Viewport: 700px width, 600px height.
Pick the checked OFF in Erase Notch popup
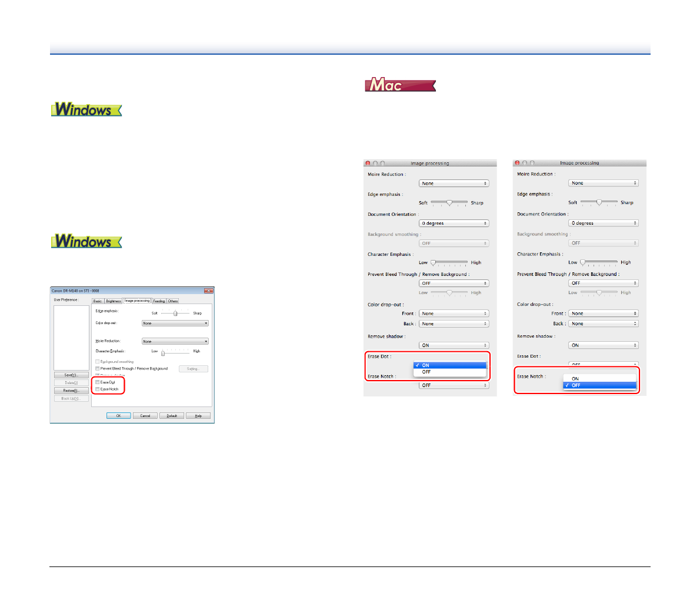pyautogui.click(x=599, y=385)
